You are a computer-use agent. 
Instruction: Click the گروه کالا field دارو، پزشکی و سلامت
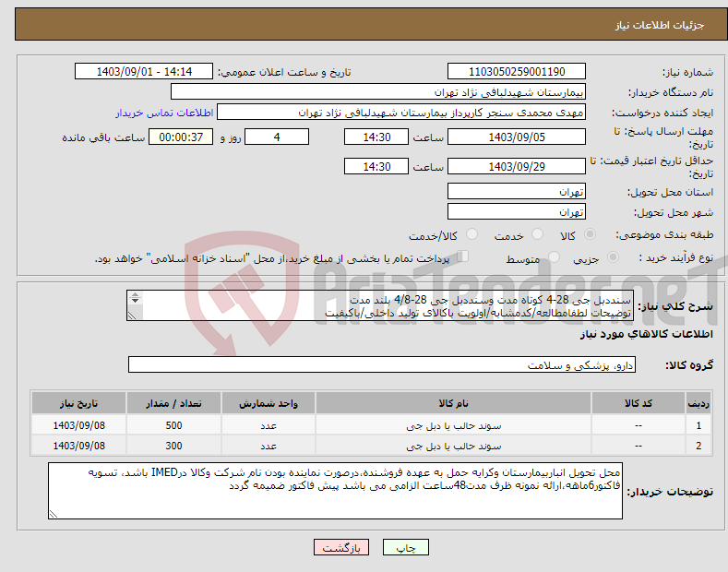[x=382, y=365]
